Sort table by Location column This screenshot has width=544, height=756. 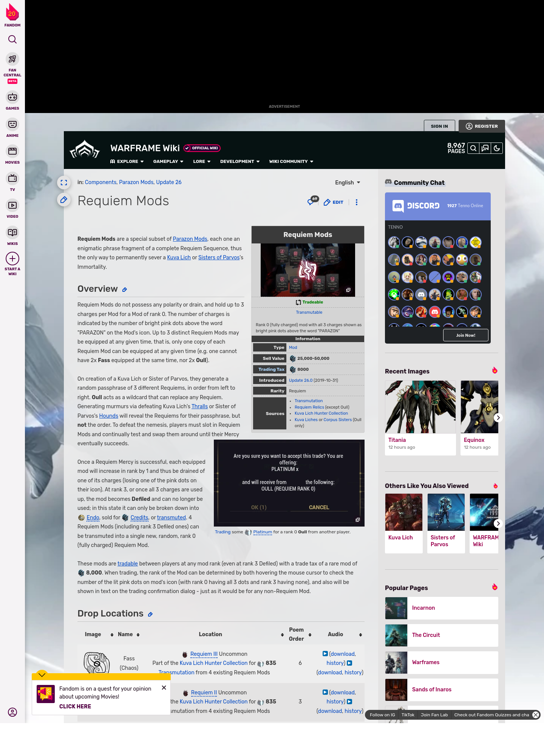point(282,635)
